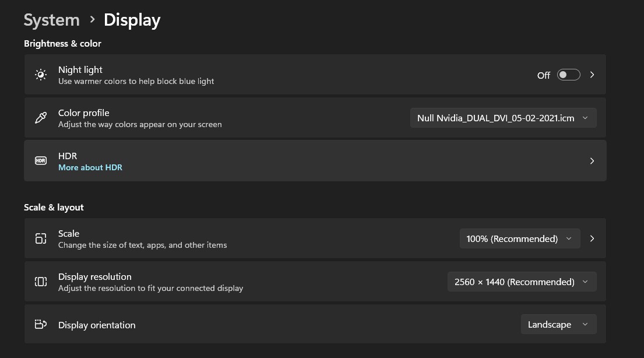The height and width of the screenshot is (358, 644).
Task: Click the Night light sun icon
Action: (x=41, y=75)
